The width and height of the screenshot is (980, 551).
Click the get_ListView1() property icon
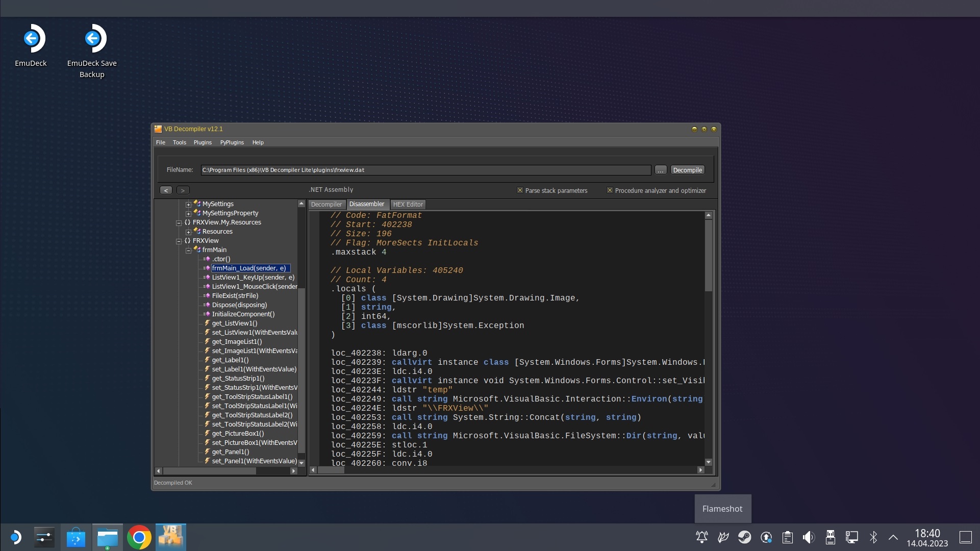tap(207, 323)
